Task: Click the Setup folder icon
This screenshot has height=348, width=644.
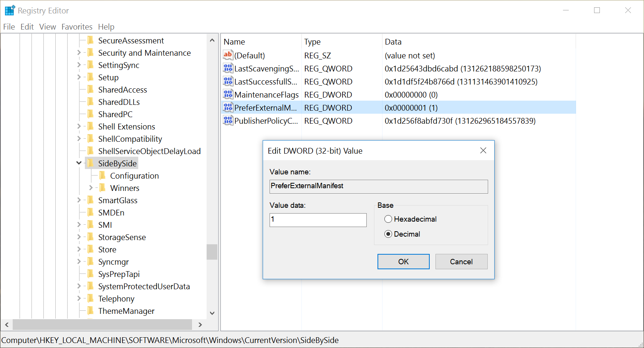Action: click(x=91, y=77)
